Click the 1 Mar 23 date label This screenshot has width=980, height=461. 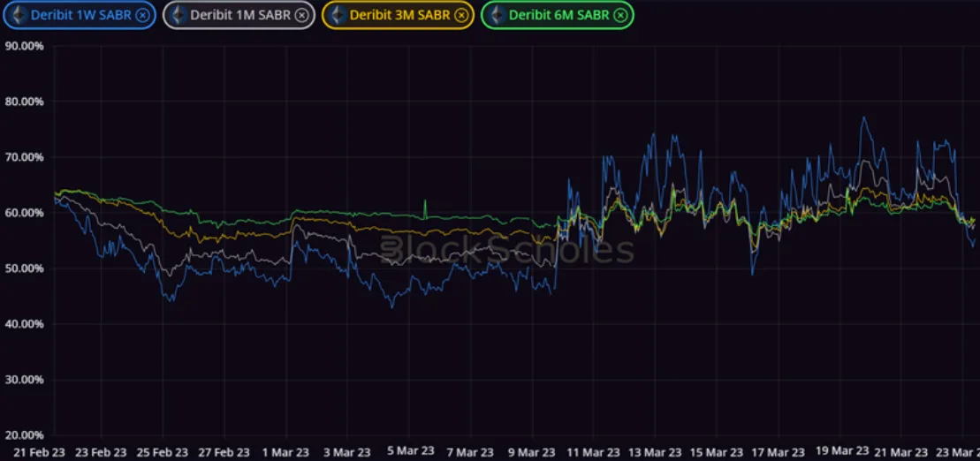pyautogui.click(x=286, y=451)
